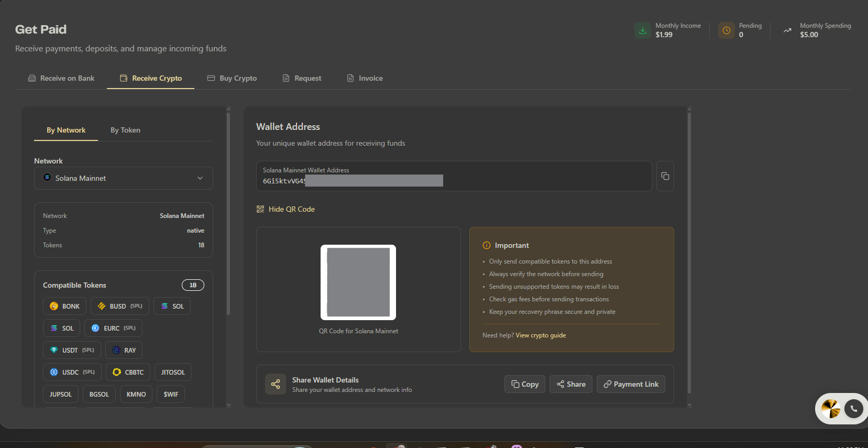Select the By Network view

point(66,130)
